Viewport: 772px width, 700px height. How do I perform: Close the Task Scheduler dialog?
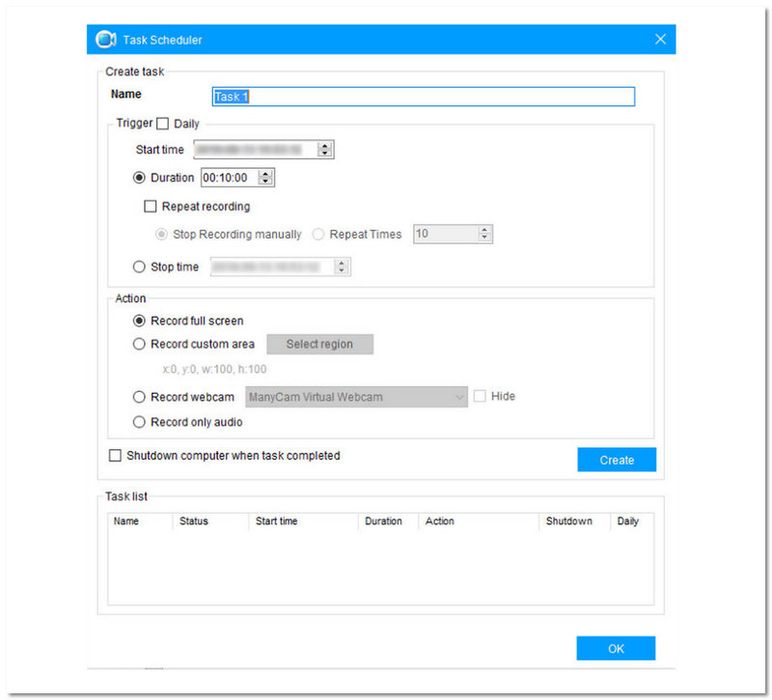[660, 40]
